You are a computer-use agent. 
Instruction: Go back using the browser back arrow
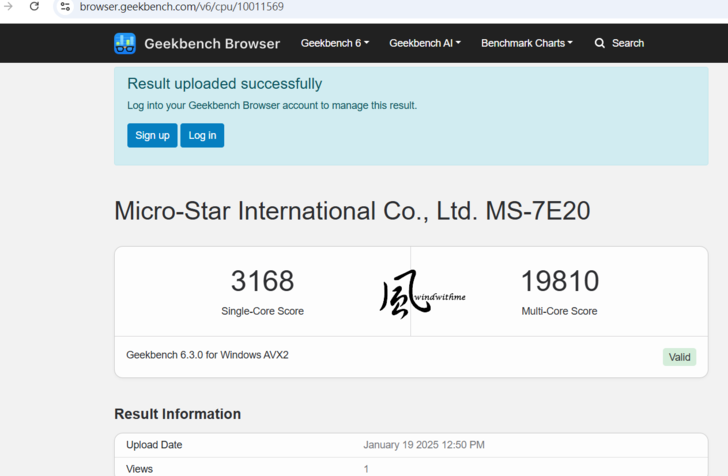pos(8,6)
